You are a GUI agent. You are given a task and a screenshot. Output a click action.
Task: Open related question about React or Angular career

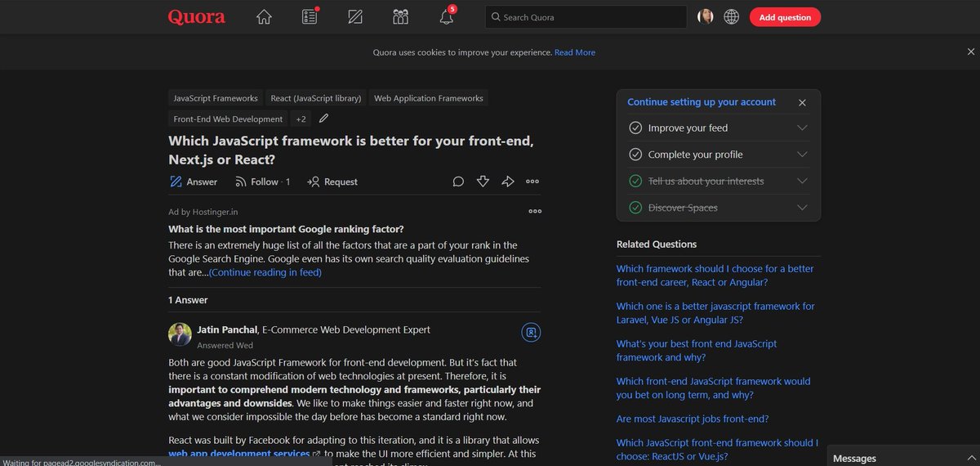click(x=715, y=276)
